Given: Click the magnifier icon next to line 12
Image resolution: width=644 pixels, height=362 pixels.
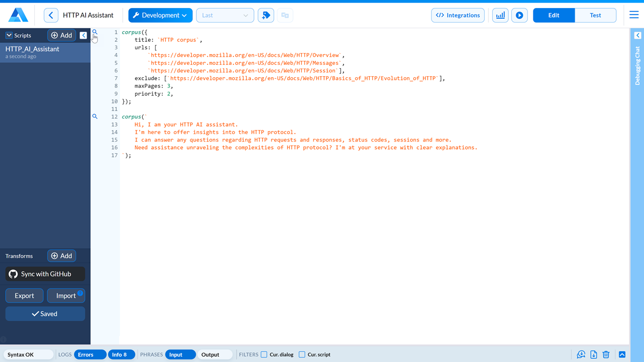Looking at the screenshot, I should [94, 116].
